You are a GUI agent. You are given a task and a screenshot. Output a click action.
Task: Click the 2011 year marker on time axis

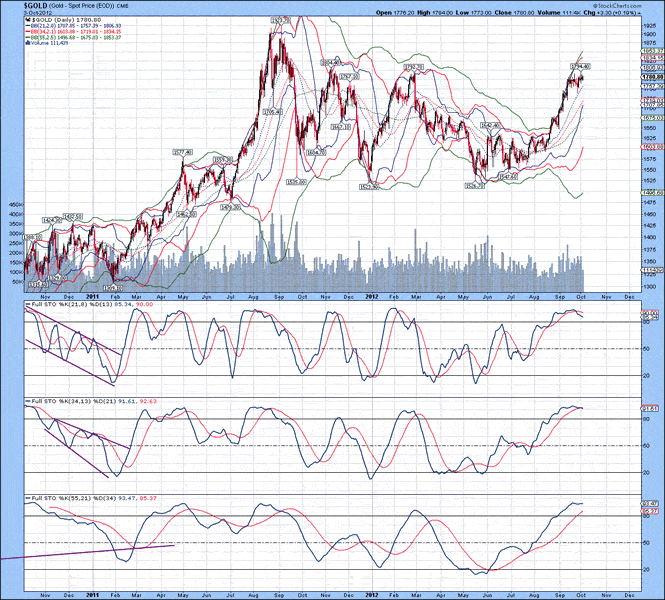[x=90, y=297]
